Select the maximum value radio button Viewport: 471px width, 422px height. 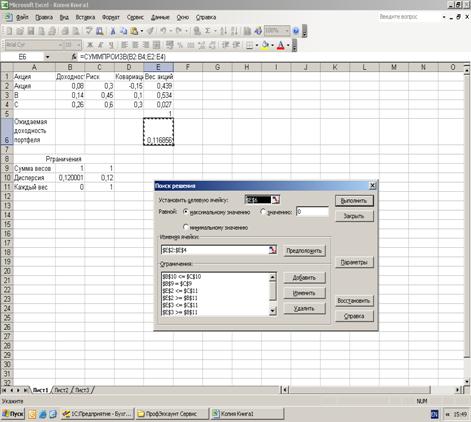coord(186,212)
